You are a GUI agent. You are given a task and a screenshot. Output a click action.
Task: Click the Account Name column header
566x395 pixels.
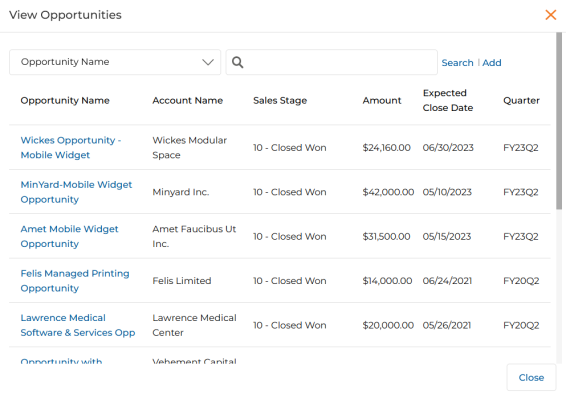point(187,100)
